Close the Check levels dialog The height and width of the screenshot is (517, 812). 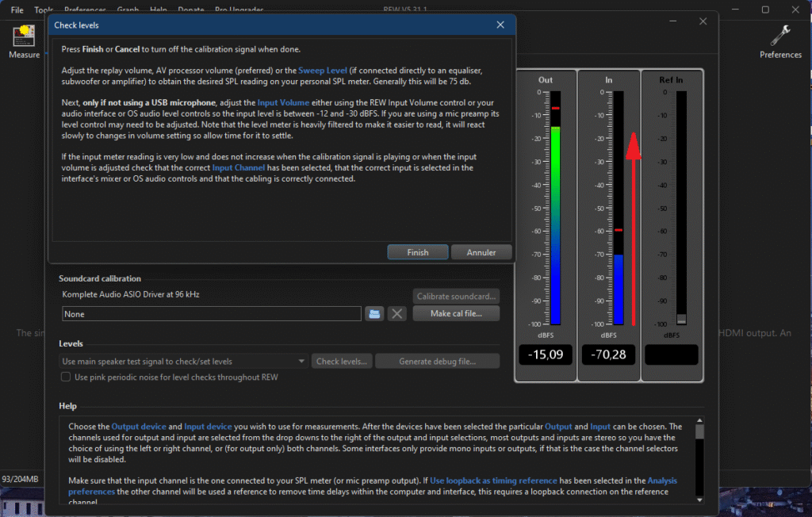tap(500, 25)
